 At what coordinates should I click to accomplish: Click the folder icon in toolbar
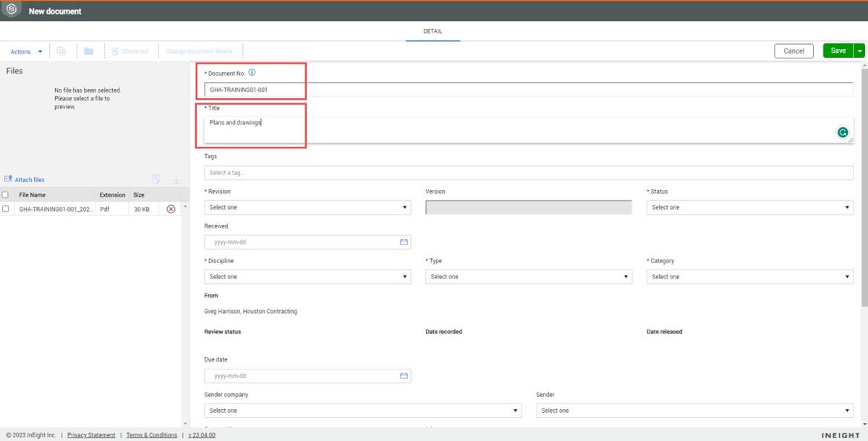[88, 51]
